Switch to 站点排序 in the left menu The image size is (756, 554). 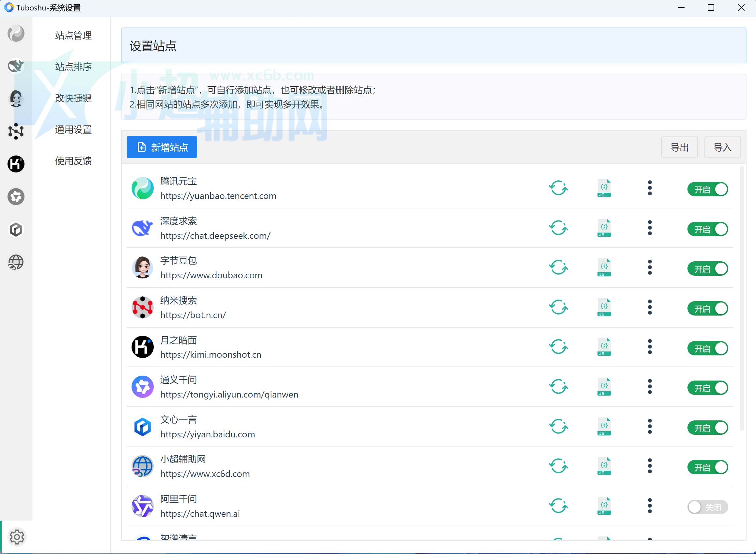73,67
